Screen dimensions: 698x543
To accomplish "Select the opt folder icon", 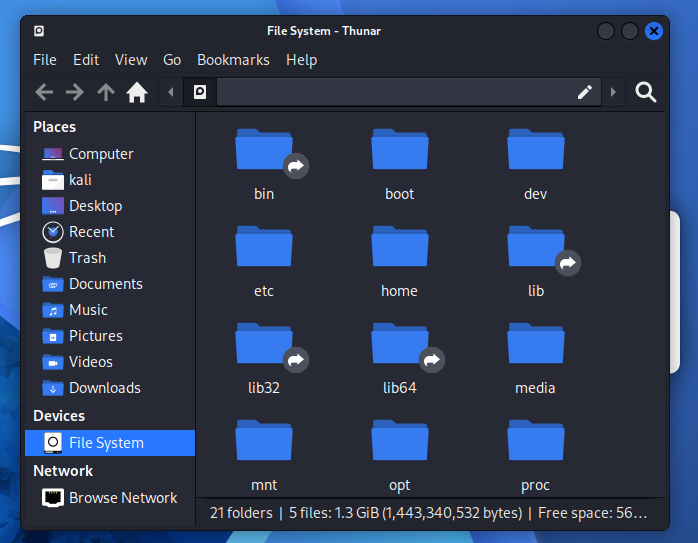I will point(400,441).
